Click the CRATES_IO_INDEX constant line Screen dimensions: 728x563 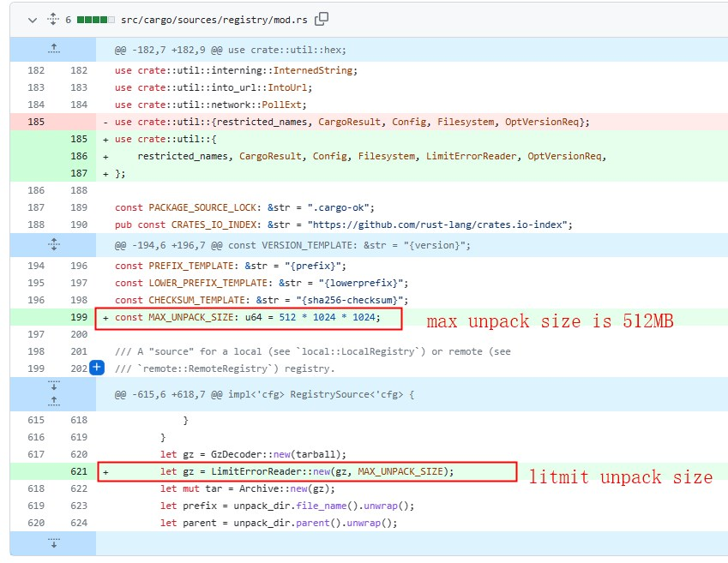(343, 225)
